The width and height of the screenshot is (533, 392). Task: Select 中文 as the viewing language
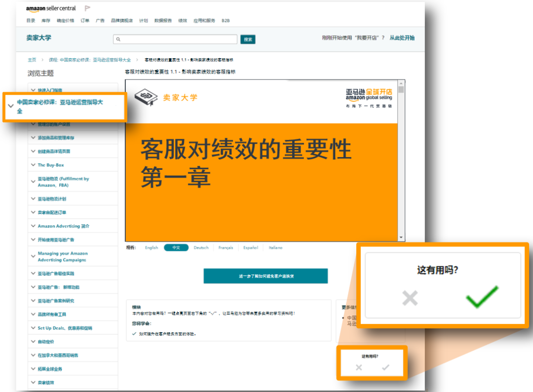pos(176,247)
